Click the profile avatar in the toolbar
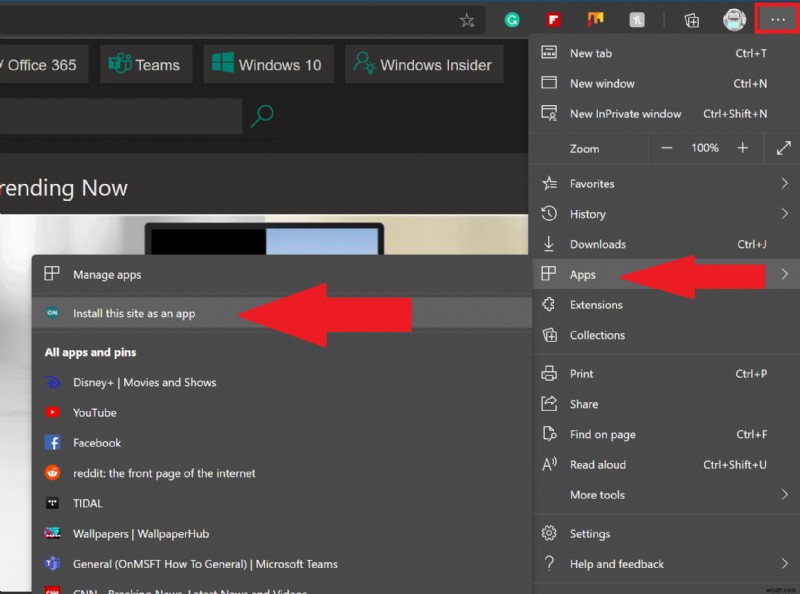Screen dimensions: 800x594 [x=734, y=19]
